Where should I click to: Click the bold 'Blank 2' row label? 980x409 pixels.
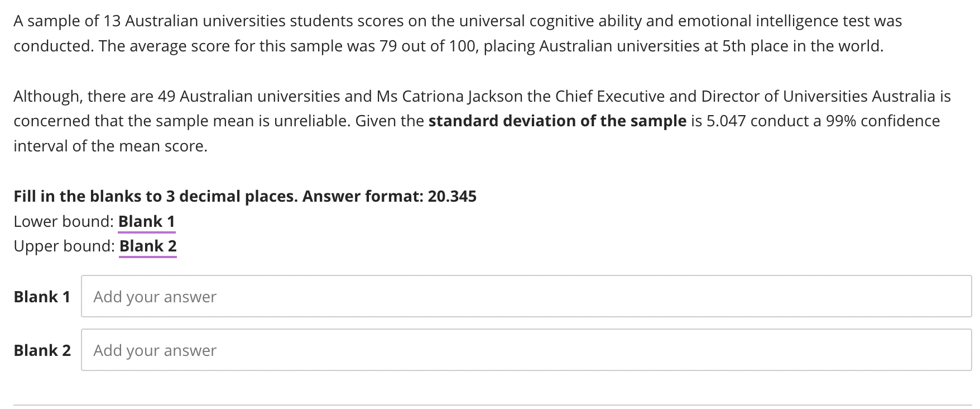[x=42, y=350]
